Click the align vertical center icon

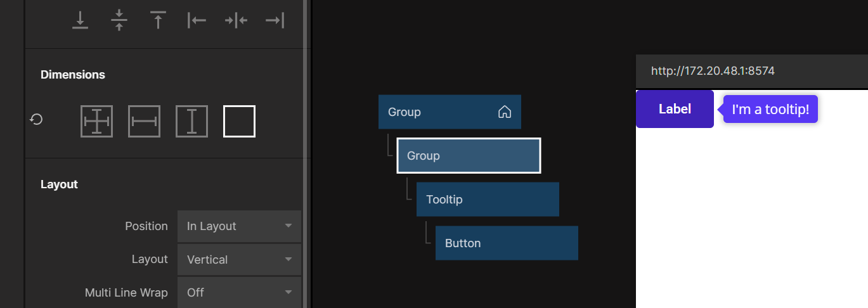(x=119, y=20)
